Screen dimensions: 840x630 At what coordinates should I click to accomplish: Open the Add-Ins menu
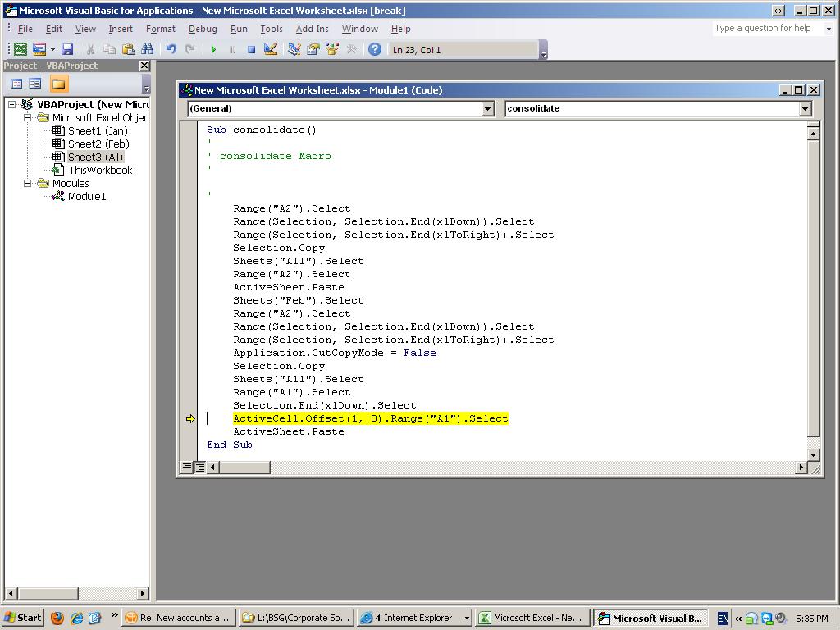(x=313, y=29)
